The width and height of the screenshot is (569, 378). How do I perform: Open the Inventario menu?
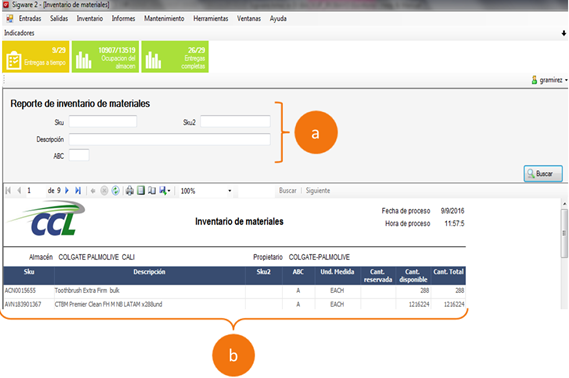point(90,19)
